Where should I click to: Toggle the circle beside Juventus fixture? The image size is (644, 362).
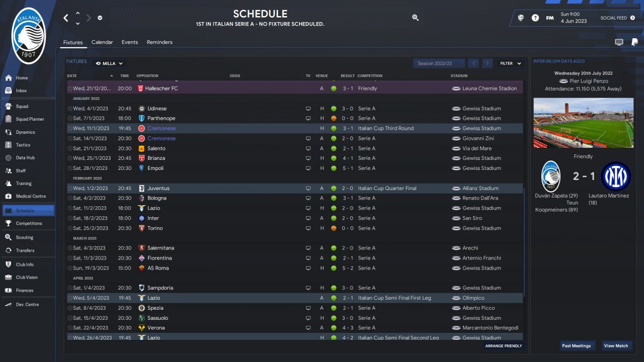(x=70, y=189)
